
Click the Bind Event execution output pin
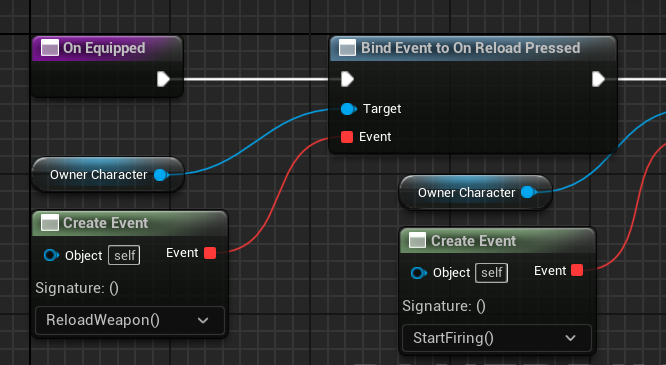598,79
